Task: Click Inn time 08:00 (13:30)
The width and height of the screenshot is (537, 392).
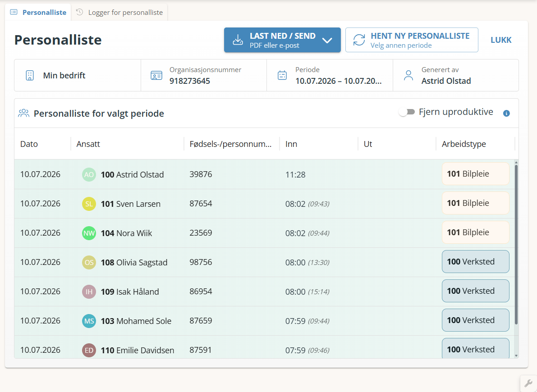Action: pos(307,263)
